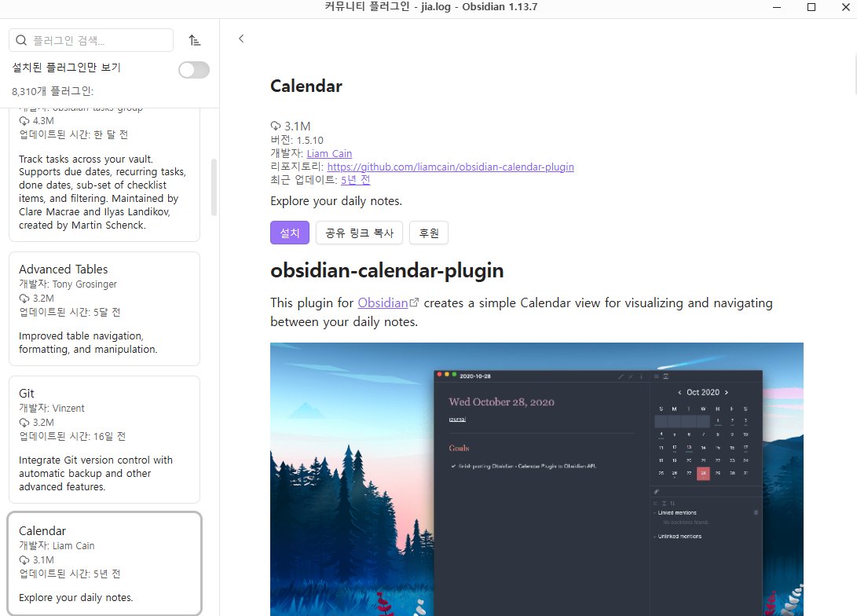The image size is (857, 616).
Task: Open the GitHub repository link
Action: point(450,167)
